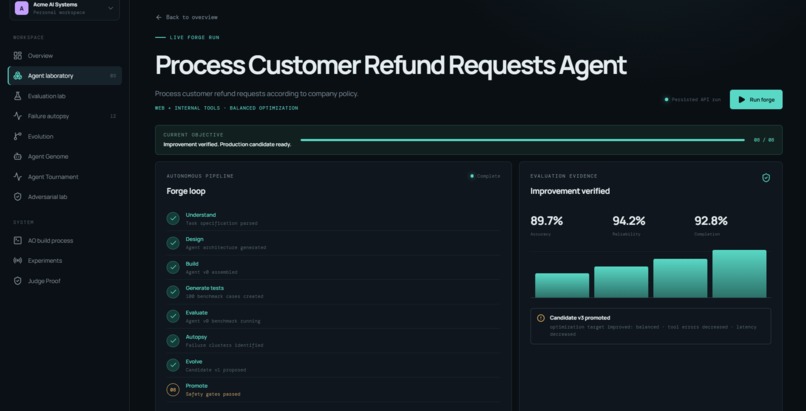Click the Improvement verified heading

(570, 191)
